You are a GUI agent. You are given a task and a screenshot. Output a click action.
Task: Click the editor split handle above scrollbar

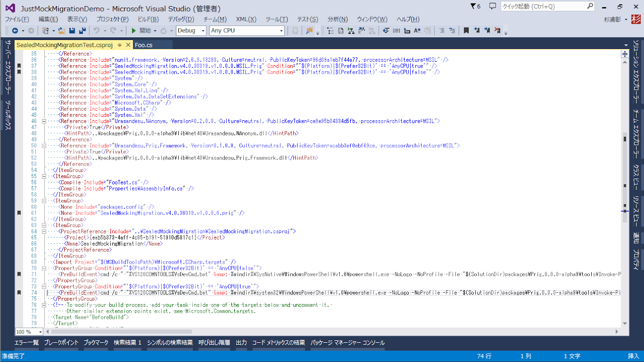point(625,54)
